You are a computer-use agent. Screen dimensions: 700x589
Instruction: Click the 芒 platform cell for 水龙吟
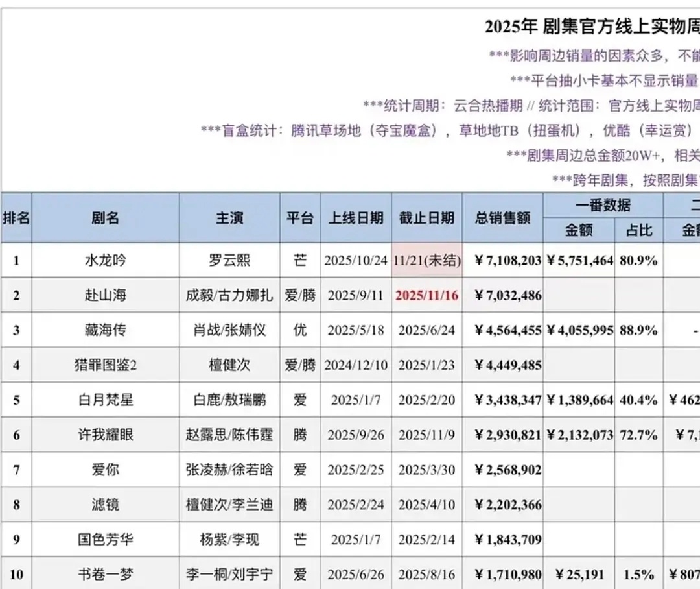(300, 260)
